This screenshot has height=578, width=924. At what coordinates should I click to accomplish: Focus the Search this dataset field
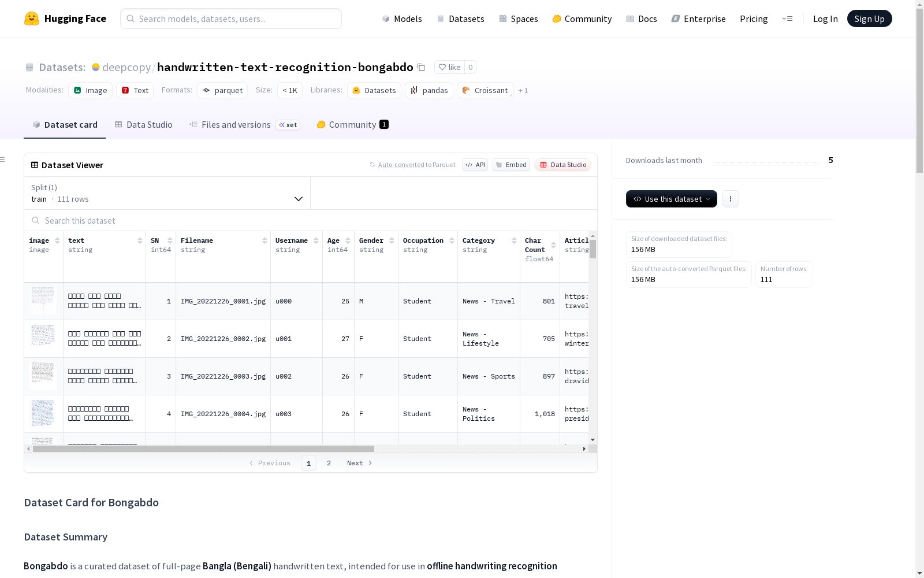point(311,221)
